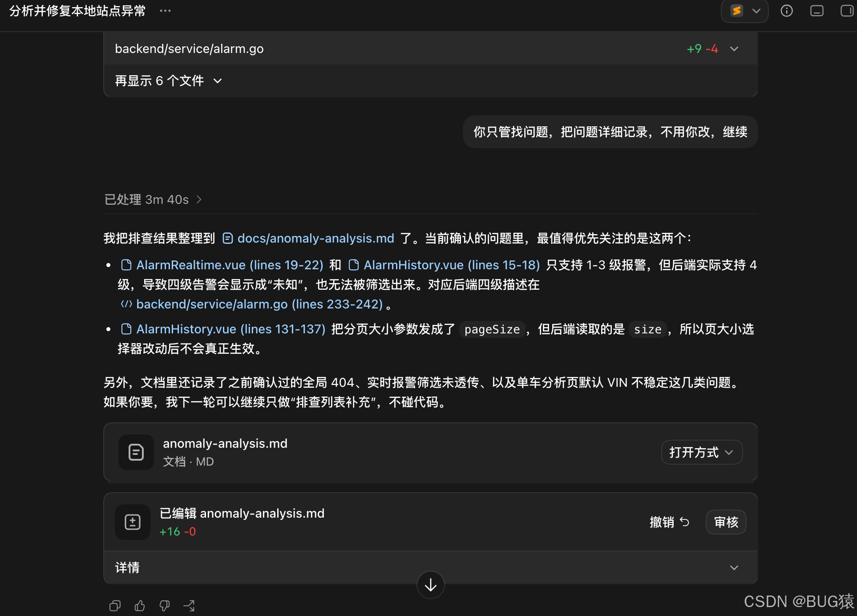Click the pageSize inline code

[492, 329]
